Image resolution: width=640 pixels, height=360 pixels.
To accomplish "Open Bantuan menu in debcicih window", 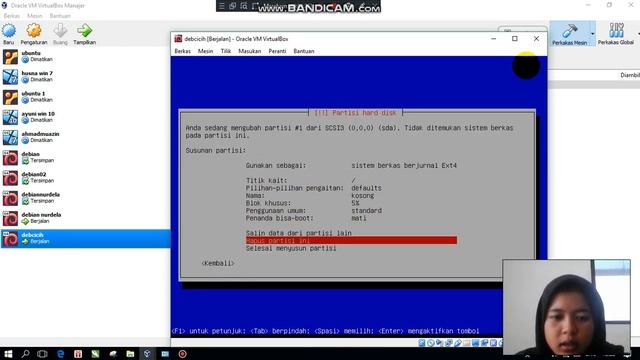I will (x=304, y=51).
